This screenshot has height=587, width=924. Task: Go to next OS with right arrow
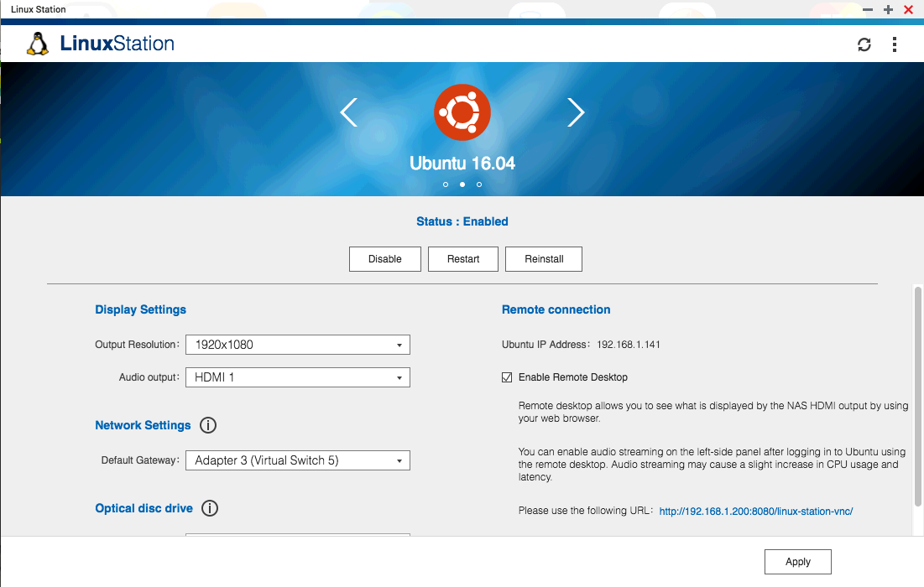pos(576,112)
